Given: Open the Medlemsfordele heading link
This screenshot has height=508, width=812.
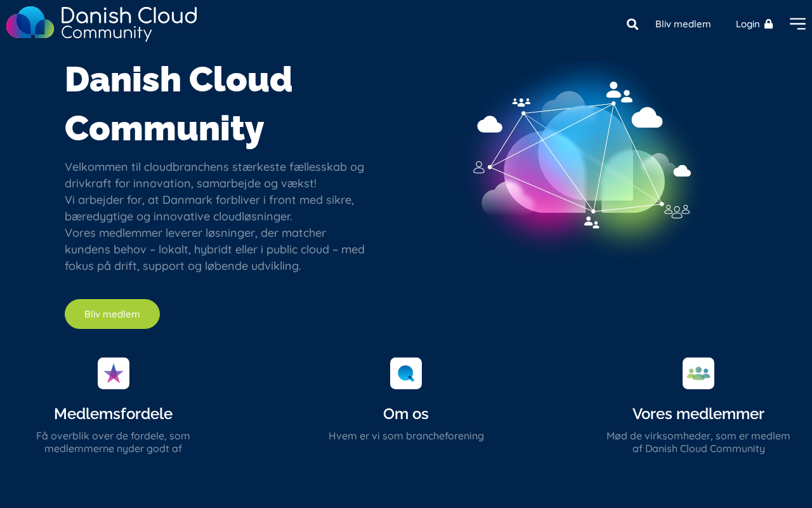Looking at the screenshot, I should [x=114, y=414].
